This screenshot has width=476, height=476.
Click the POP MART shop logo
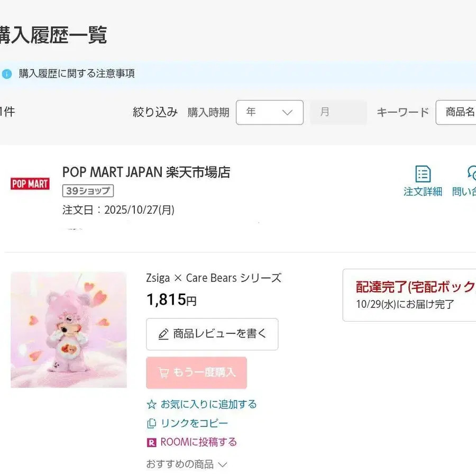tap(30, 184)
